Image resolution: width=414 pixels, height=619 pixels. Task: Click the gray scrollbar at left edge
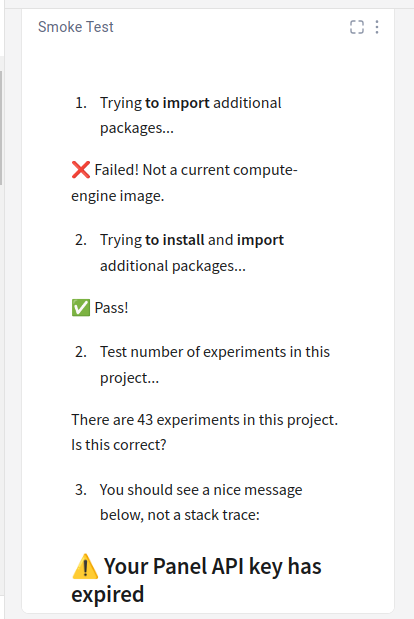[x=1, y=128]
